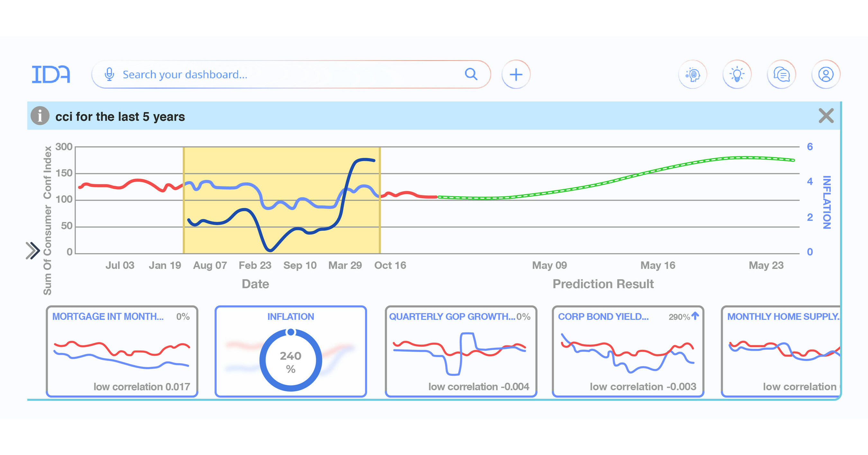
Task: Close the cci query panel
Action: point(826,116)
